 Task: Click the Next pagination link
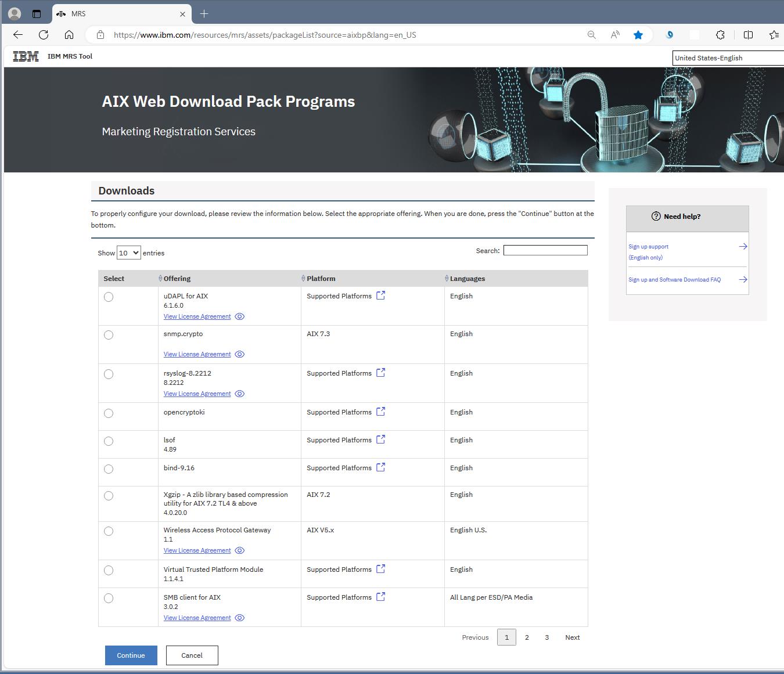pos(573,637)
